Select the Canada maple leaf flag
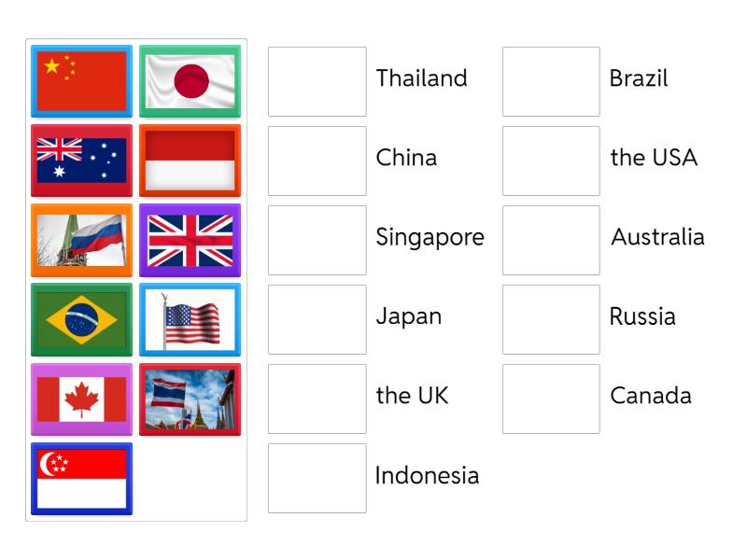This screenshot has width=747, height=560. click(81, 399)
